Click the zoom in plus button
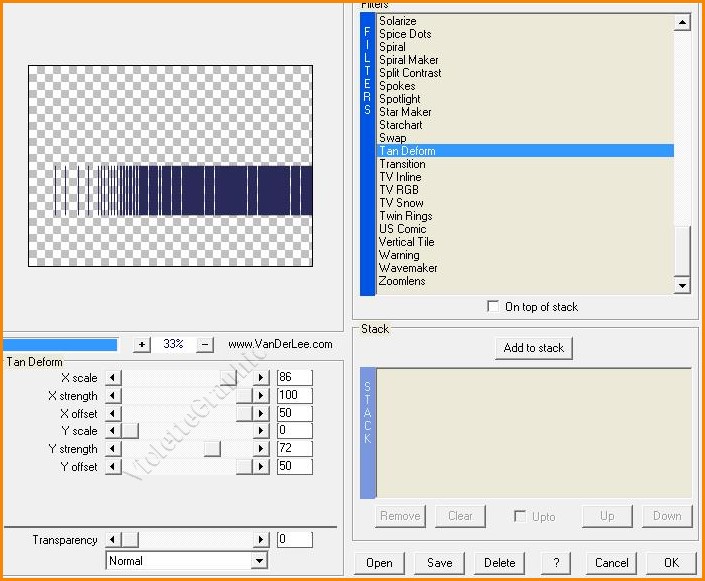This screenshot has height=581, width=705. pos(142,344)
